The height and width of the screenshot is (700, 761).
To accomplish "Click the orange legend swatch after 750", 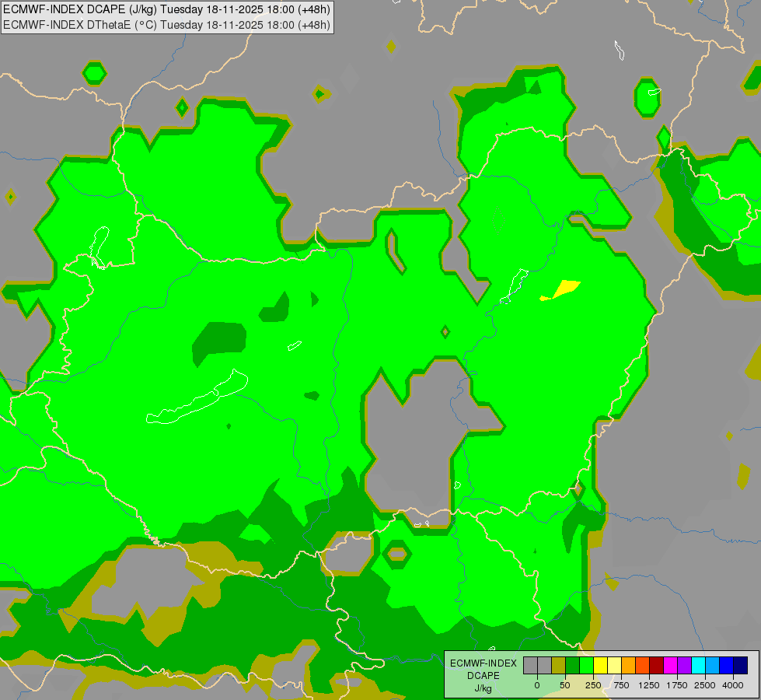I will pos(629,665).
